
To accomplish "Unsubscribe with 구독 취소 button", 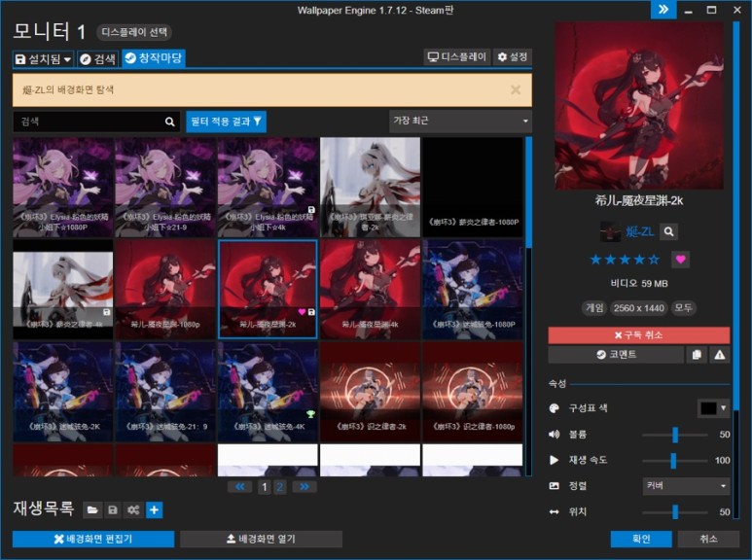I will point(639,334).
